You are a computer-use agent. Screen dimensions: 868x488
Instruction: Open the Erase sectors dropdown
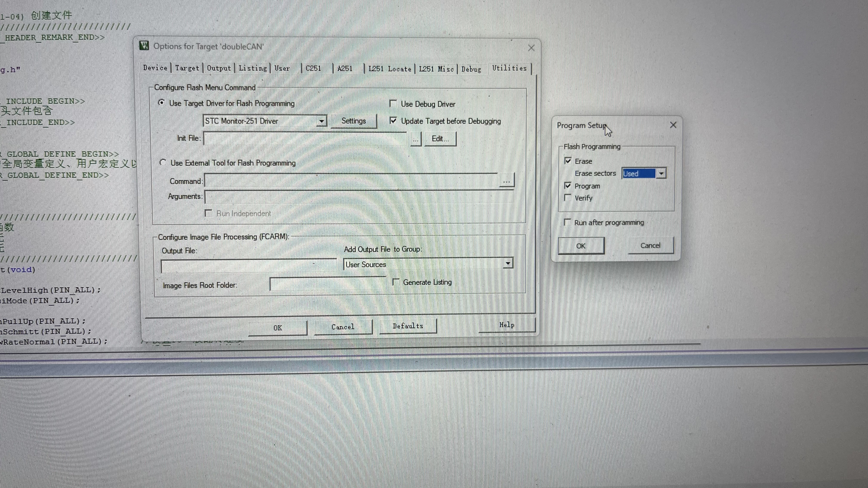tap(661, 173)
